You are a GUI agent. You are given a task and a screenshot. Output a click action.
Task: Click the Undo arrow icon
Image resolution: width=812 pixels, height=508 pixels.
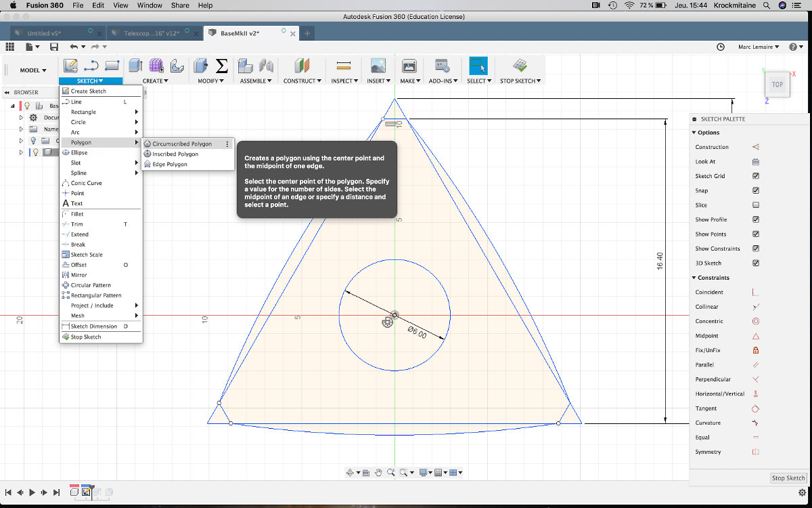[x=73, y=47]
